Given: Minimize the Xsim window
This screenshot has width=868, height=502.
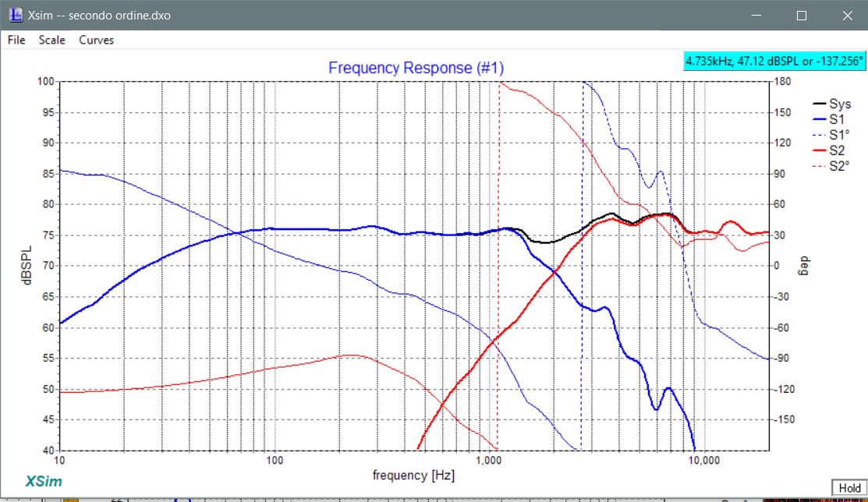Looking at the screenshot, I should tap(756, 16).
